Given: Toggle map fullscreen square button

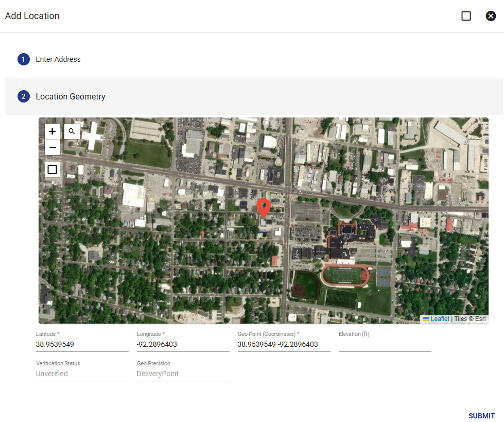Looking at the screenshot, I should point(53,170).
